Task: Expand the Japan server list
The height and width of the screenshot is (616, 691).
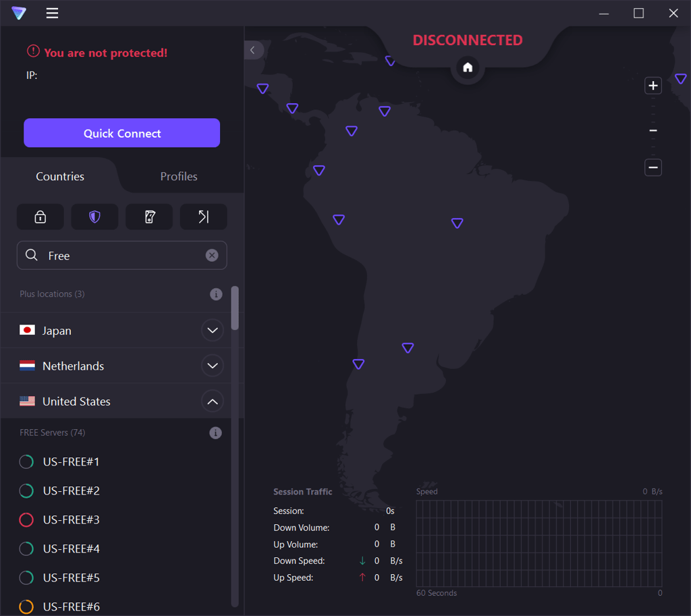Action: [213, 331]
